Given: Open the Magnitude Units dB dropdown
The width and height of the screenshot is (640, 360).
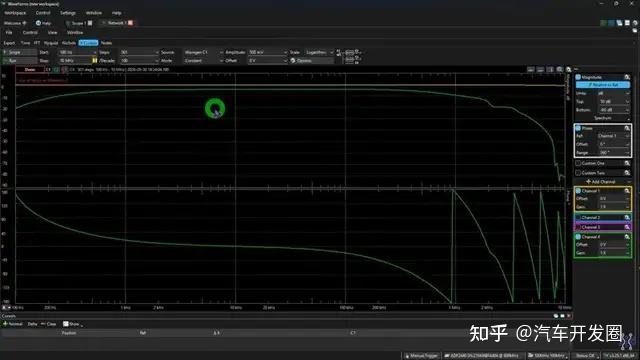Looking at the screenshot, I should 613,93.
